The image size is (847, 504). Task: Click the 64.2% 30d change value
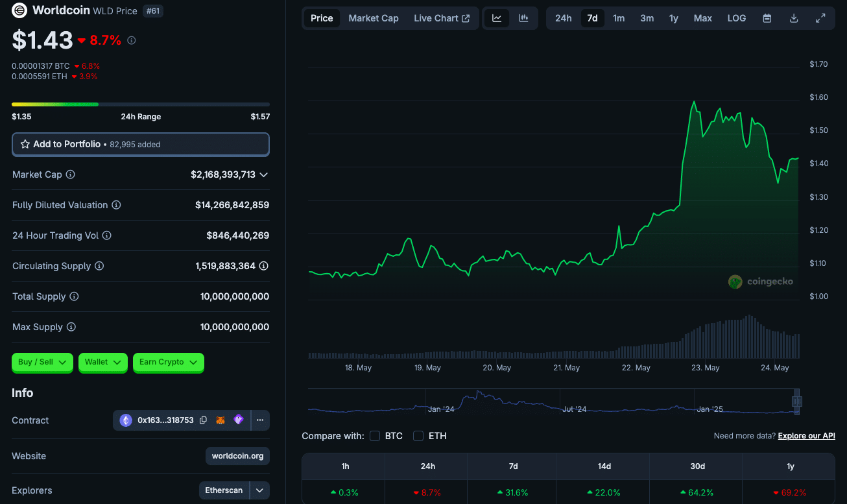pyautogui.click(x=697, y=493)
